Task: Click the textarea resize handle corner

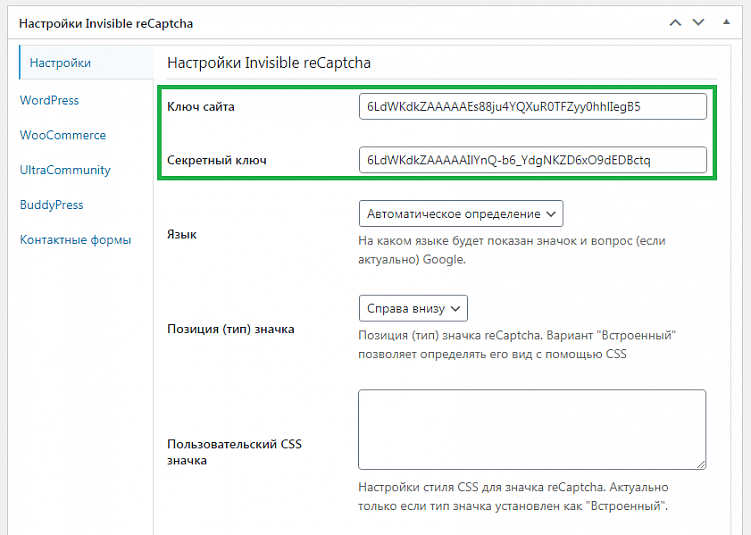Action: (701, 465)
